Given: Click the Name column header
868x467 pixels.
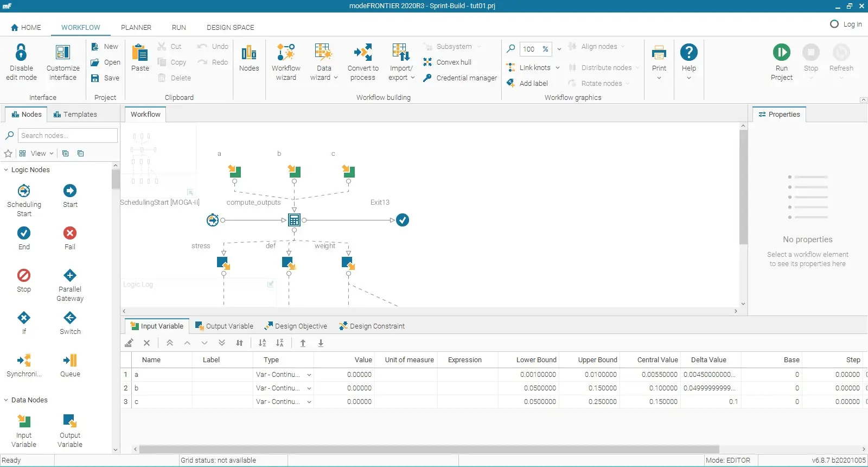Looking at the screenshot, I should (151, 360).
